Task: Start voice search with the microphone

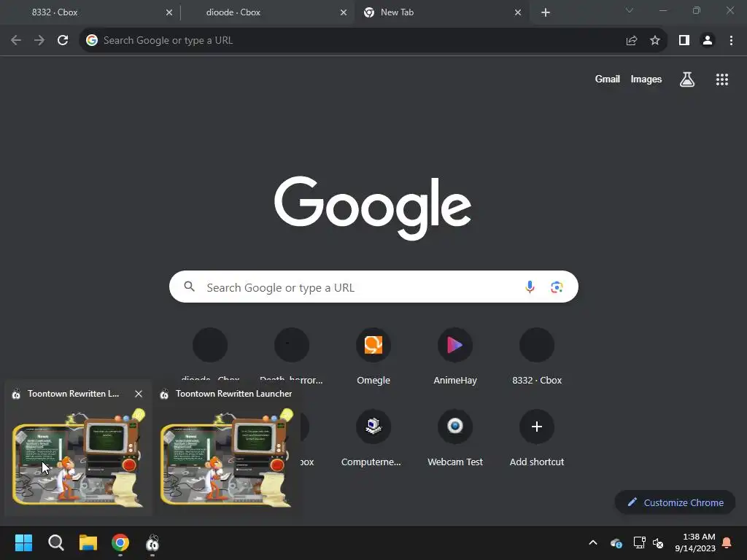Action: (530, 287)
